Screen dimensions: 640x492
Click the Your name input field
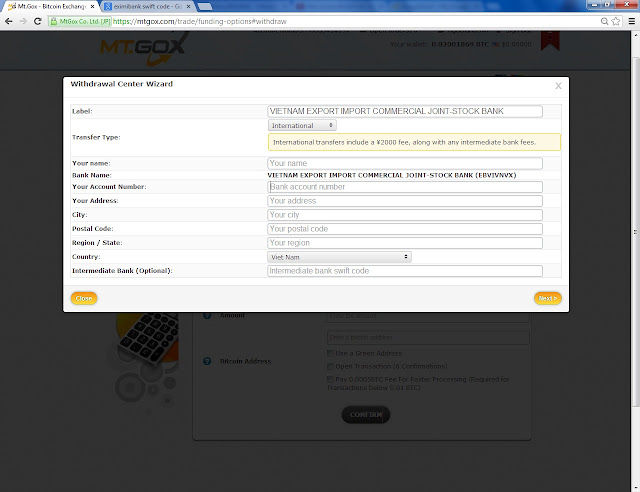tap(405, 163)
